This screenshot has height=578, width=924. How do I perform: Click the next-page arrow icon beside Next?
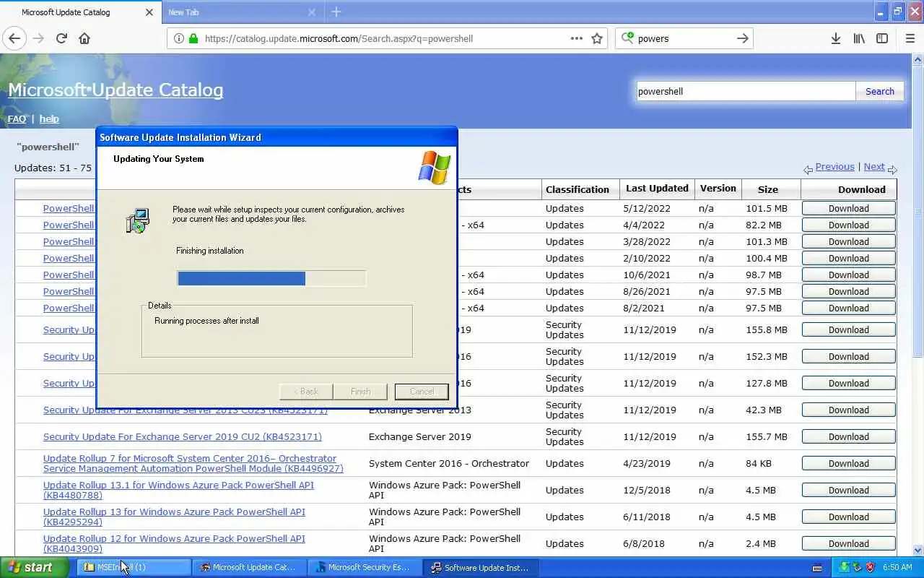coord(892,169)
